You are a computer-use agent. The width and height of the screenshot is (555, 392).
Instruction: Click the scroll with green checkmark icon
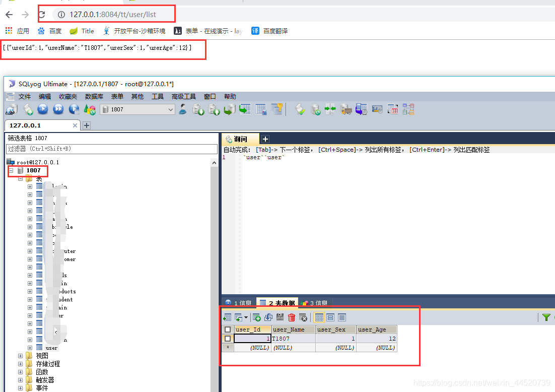(300, 109)
